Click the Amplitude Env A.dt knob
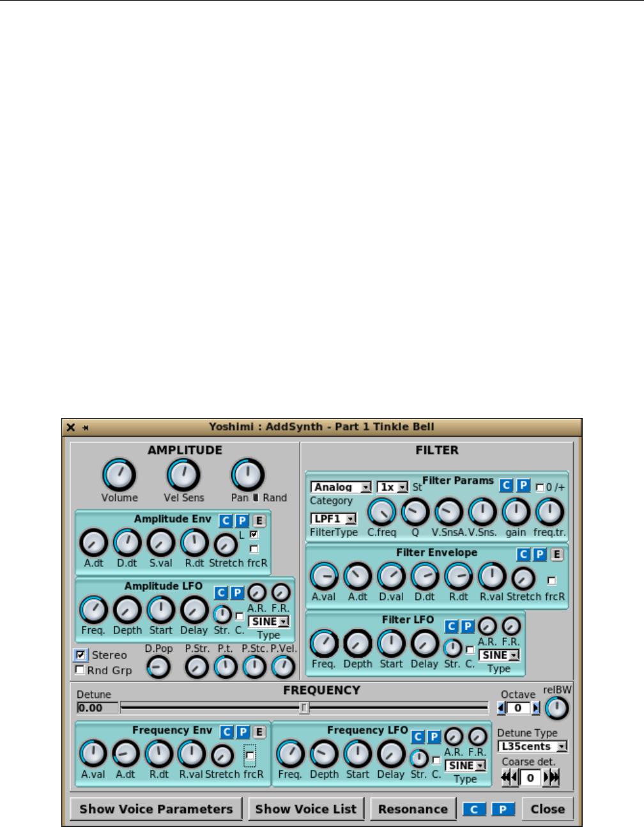This screenshot has height=827, width=644. click(x=93, y=543)
